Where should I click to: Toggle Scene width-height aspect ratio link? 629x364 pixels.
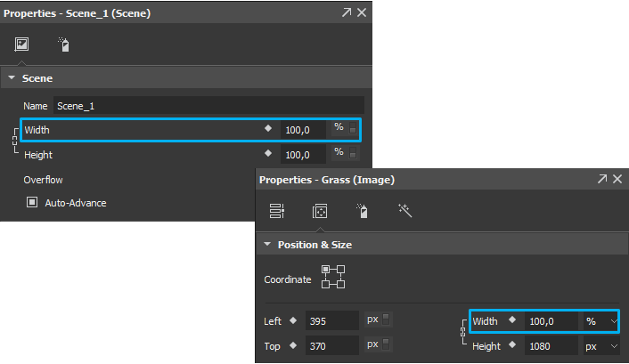(15, 141)
